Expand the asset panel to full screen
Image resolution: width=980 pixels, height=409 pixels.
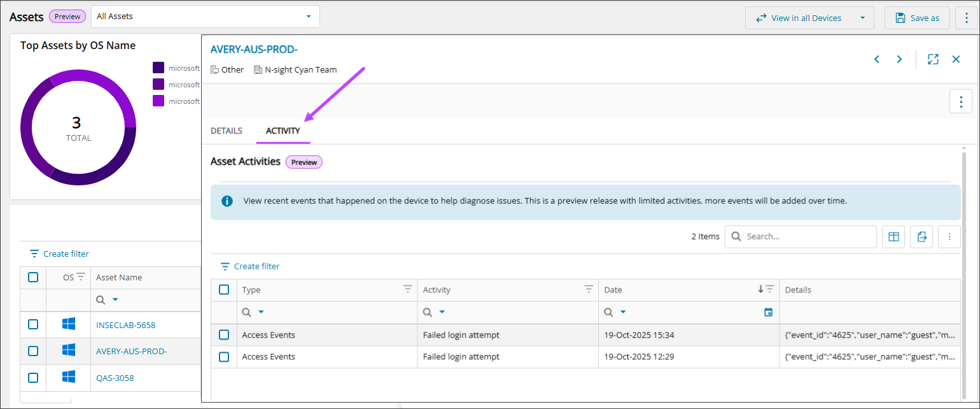[x=933, y=59]
